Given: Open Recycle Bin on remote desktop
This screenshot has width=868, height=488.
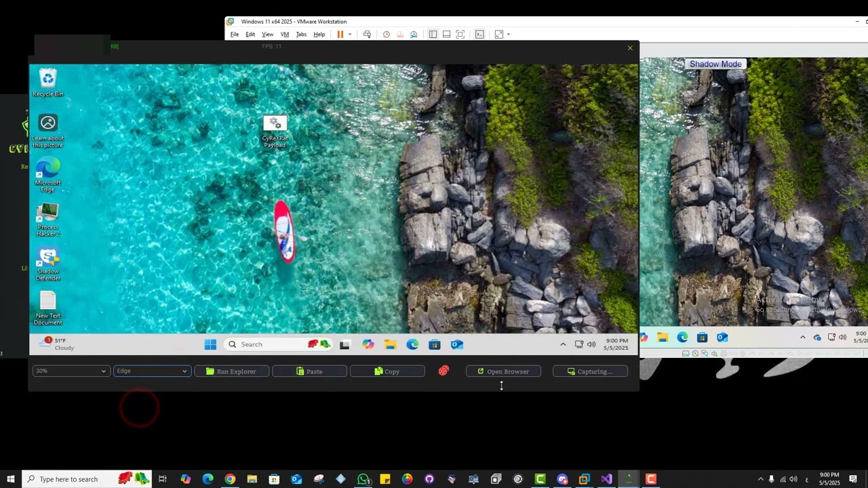Looking at the screenshot, I should [47, 83].
